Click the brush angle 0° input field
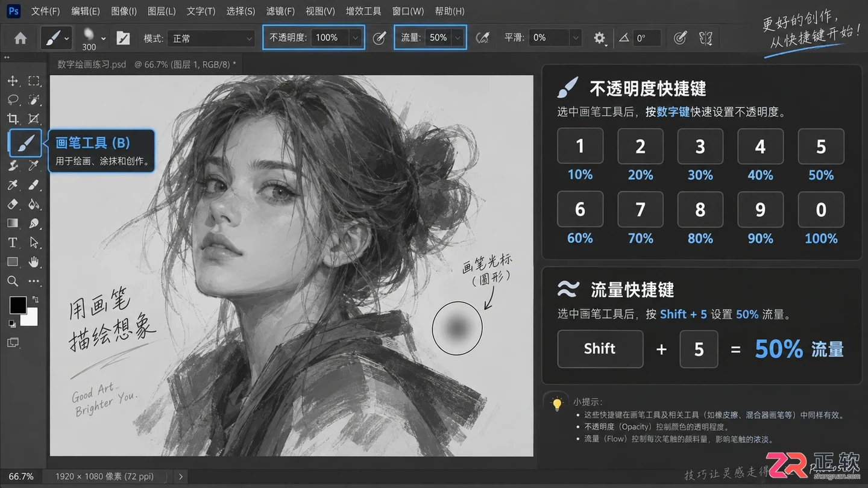This screenshot has width=868, height=488. (x=646, y=38)
